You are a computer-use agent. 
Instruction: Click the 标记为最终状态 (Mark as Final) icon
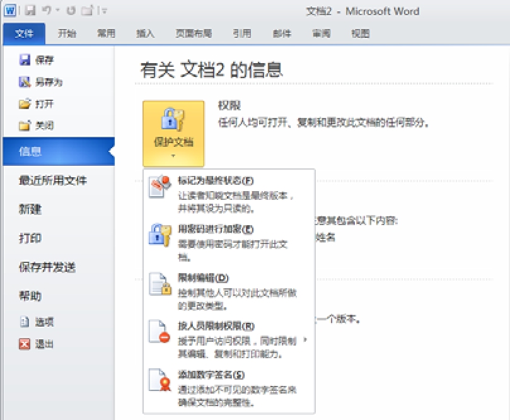tap(159, 187)
